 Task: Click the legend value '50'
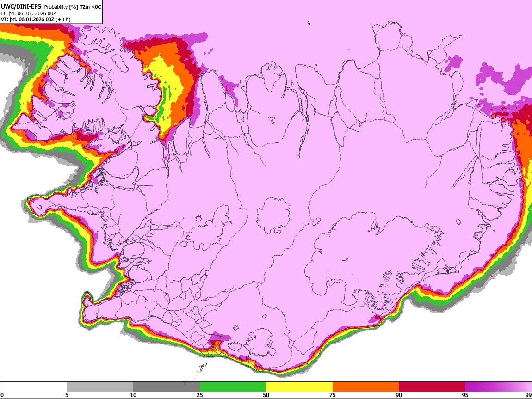coord(266,395)
